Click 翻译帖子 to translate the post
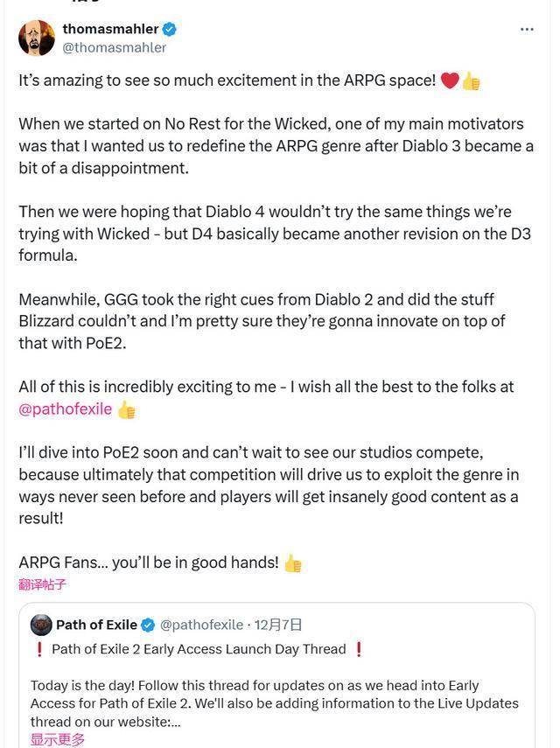The height and width of the screenshot is (748, 560). tap(42, 584)
